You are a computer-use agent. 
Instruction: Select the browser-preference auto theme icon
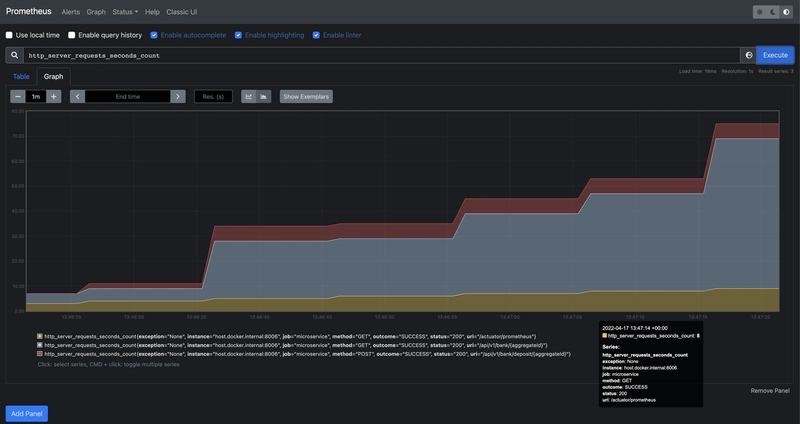[786, 12]
